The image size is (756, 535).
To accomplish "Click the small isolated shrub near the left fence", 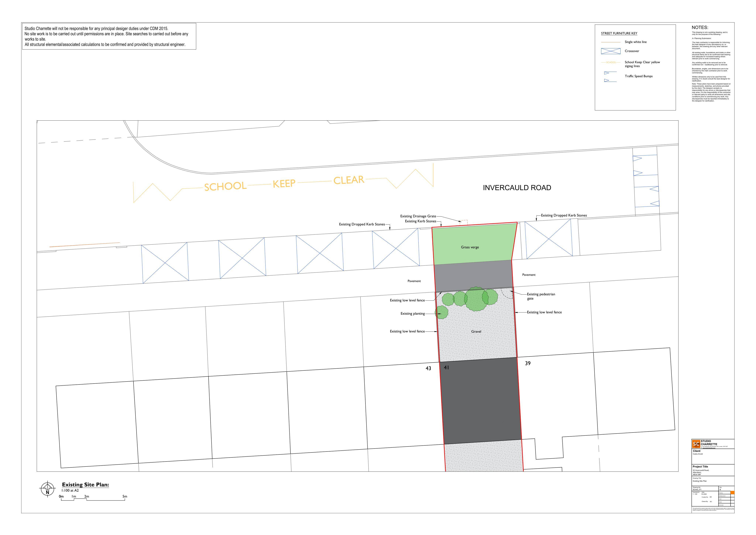I will tap(441, 312).
